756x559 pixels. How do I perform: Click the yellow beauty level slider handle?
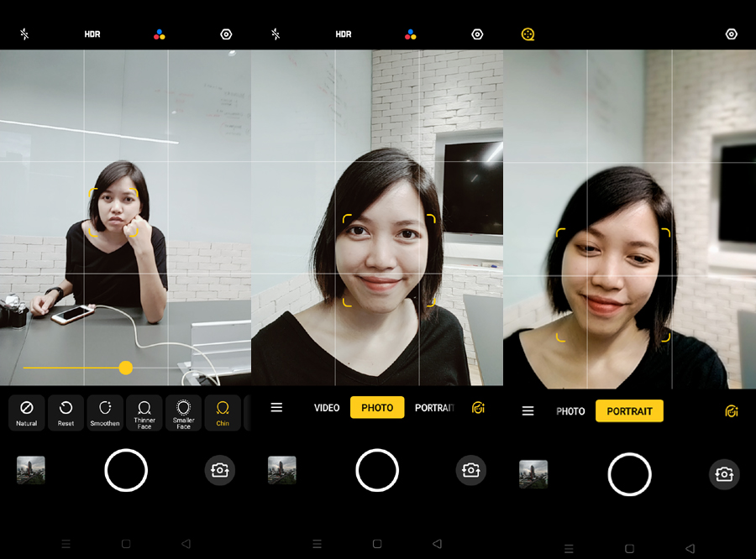[x=126, y=368]
